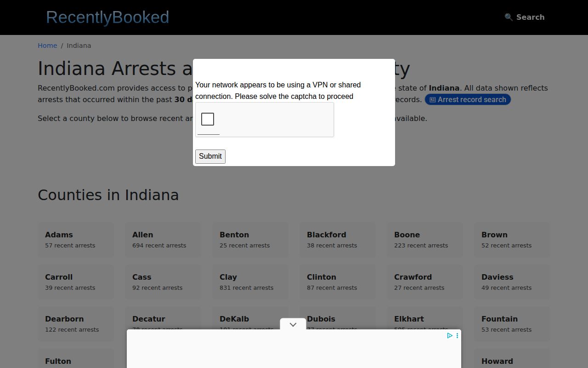Viewport: 588px width, 368px height.
Task: Open Allen county arrests
Action: (163, 240)
